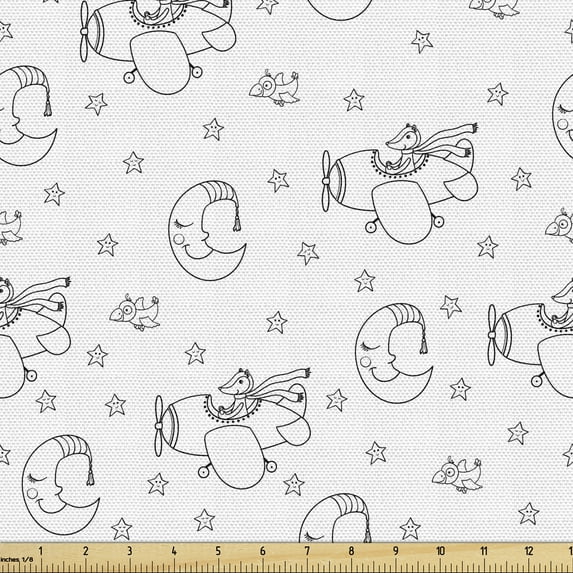The width and height of the screenshot is (573, 573).
Task: Click the ruler number 5
Action: pyautogui.click(x=218, y=551)
